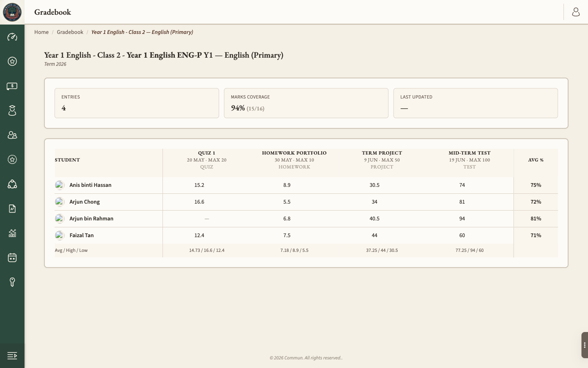
Task: Select student Anis binti Hassan
Action: pos(90,185)
